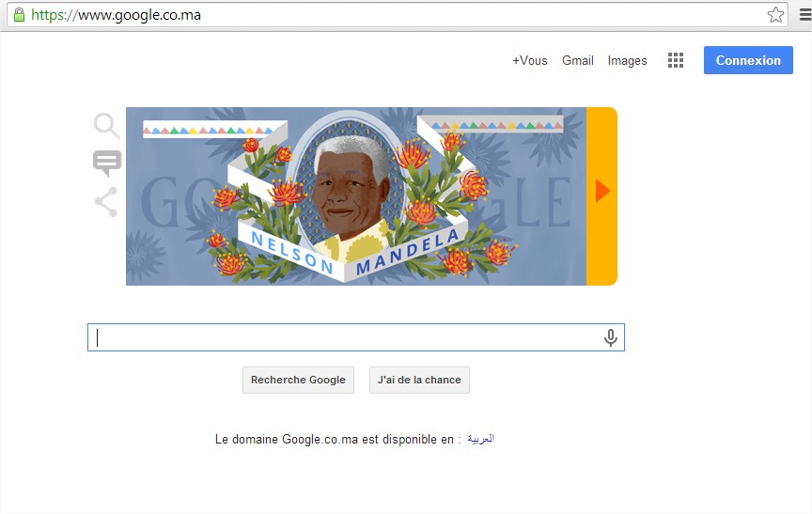Open the doodle's speech bubble comment icon

click(x=107, y=164)
